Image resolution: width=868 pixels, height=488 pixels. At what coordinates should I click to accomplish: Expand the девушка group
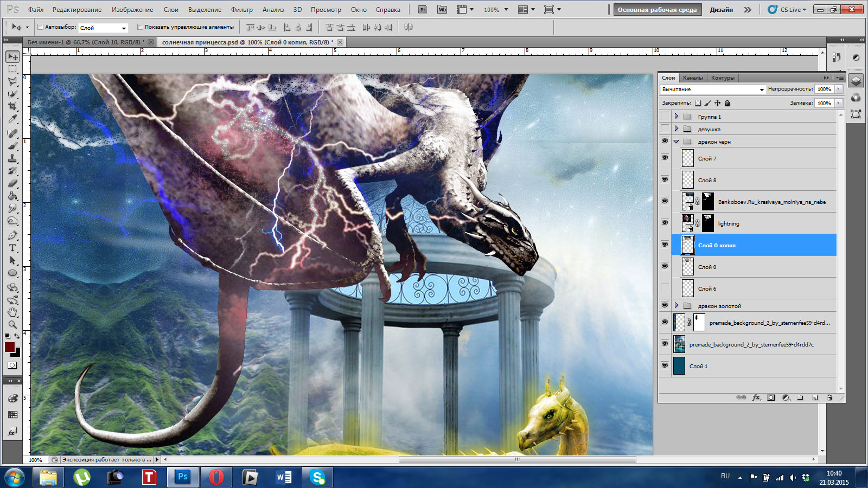pos(676,129)
